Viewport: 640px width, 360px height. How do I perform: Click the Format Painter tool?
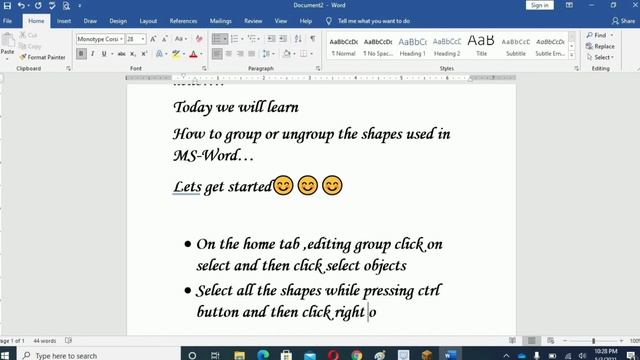pyautogui.click(x=42, y=57)
